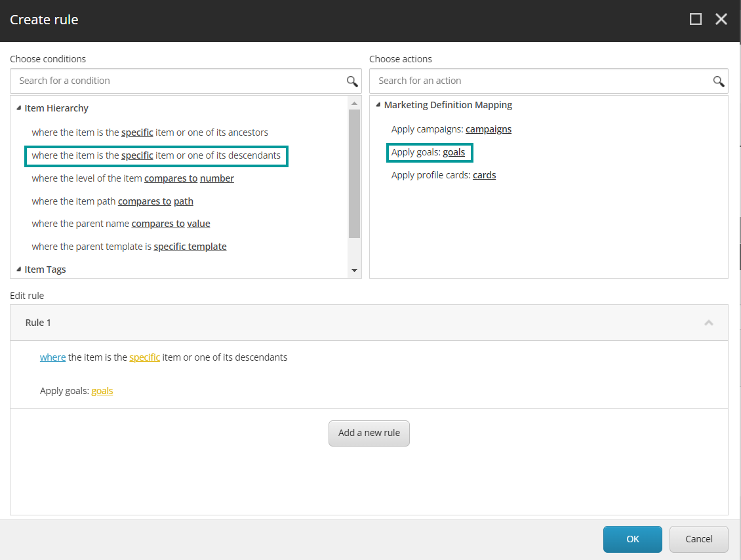Collapse the Item Tags group
Image resolution: width=741 pixels, height=560 pixels.
(x=19, y=270)
